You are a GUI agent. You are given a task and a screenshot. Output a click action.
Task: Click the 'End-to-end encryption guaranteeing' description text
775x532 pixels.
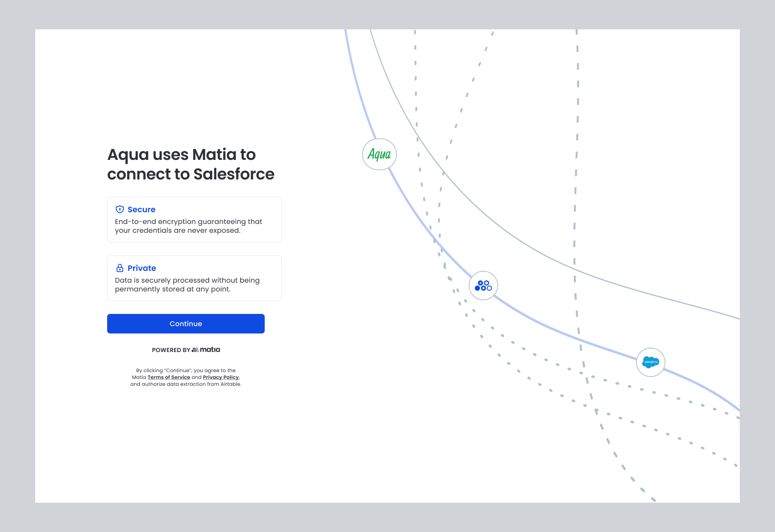tap(188, 226)
